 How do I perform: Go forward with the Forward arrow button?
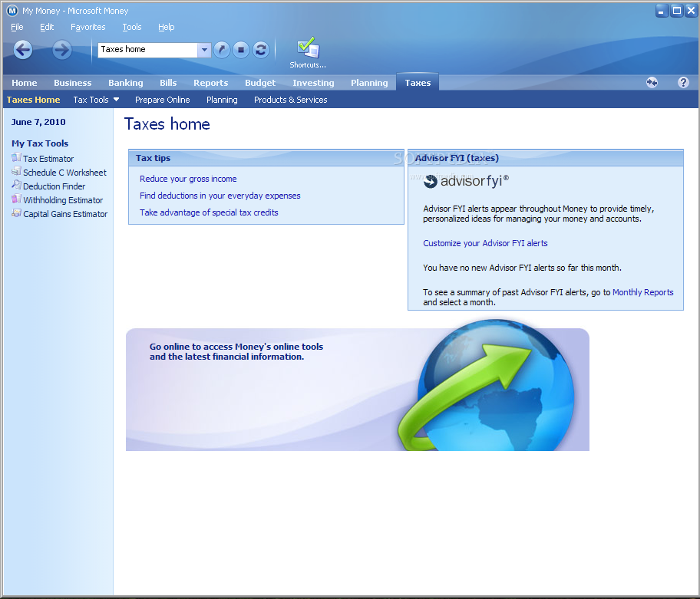coord(61,50)
